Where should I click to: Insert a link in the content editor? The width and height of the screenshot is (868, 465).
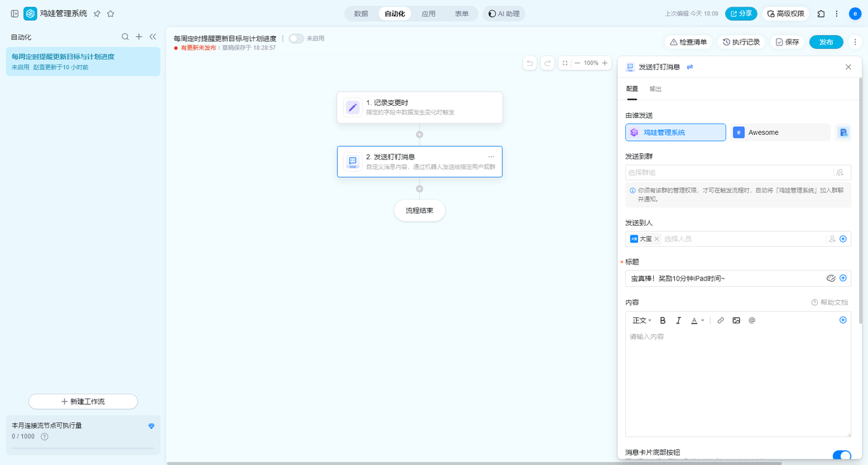coord(721,320)
